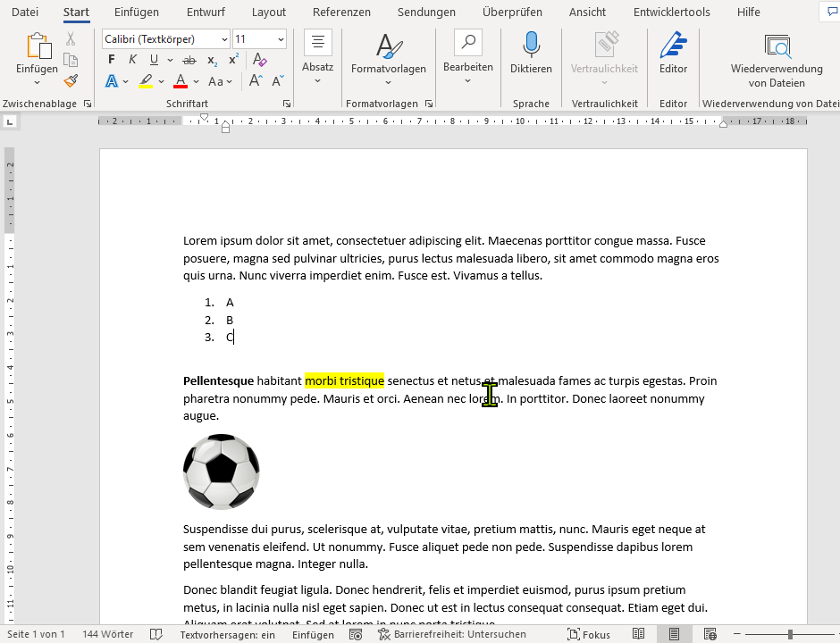
Task: Start Diktieren with microphone icon
Action: 531,46
